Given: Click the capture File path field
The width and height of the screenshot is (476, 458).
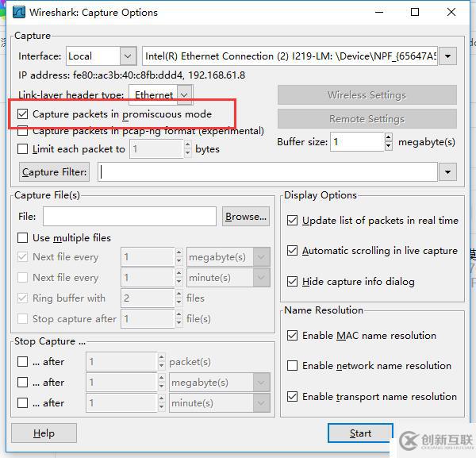Looking at the screenshot, I should pos(129,217).
